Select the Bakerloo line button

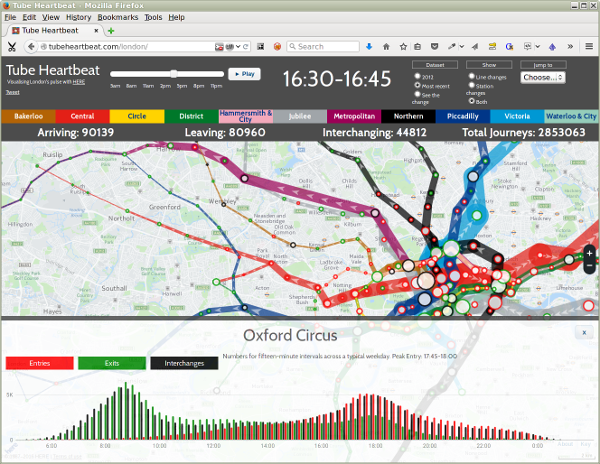(28, 116)
